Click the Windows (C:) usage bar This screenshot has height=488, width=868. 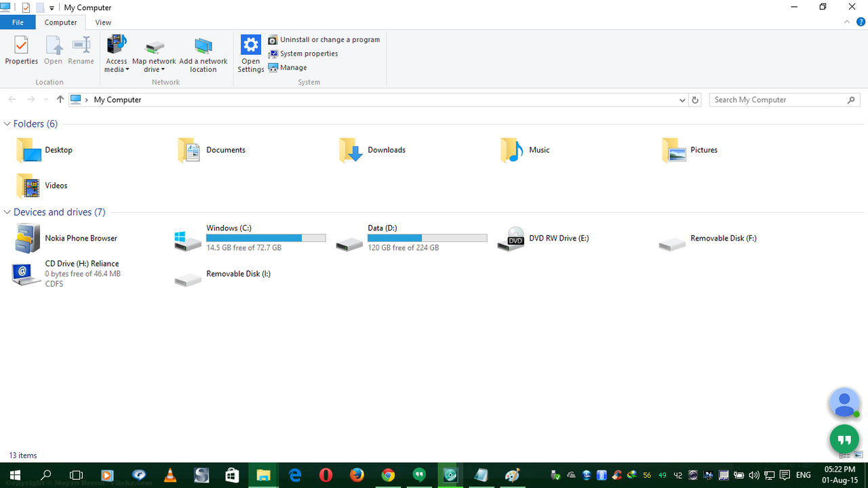[266, 238]
